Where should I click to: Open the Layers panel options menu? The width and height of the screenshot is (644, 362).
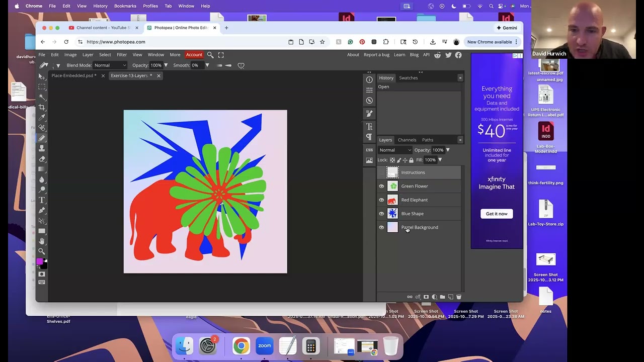[460, 140]
